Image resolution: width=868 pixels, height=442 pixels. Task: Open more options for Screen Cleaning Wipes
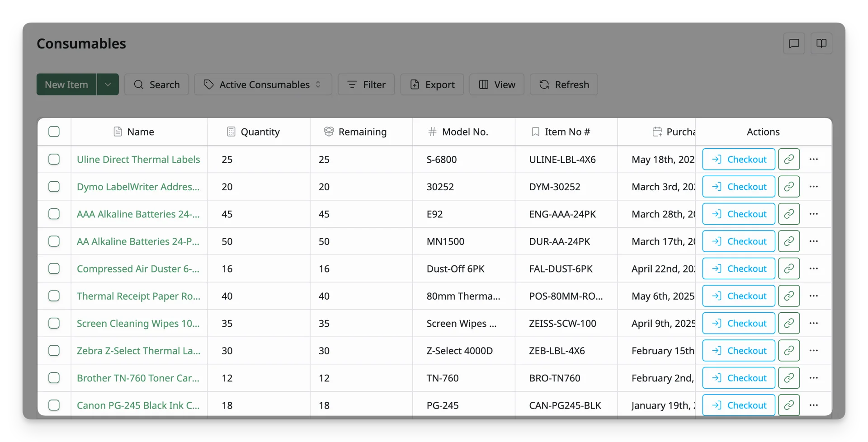click(814, 323)
